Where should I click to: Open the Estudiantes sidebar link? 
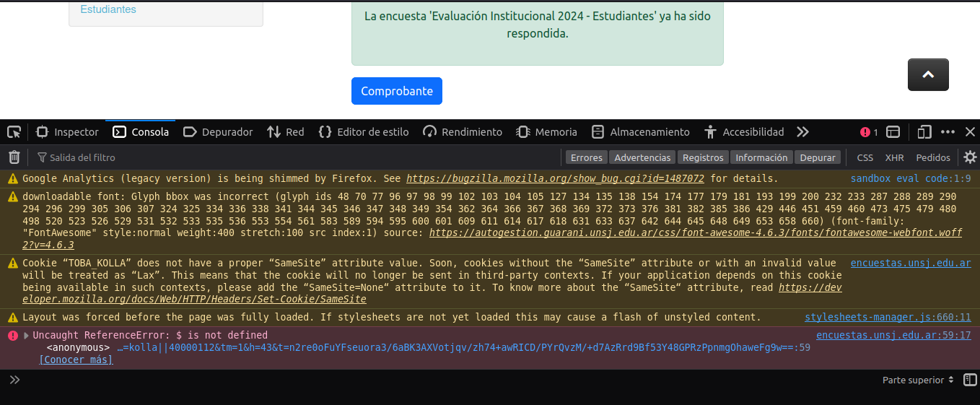[x=108, y=9]
